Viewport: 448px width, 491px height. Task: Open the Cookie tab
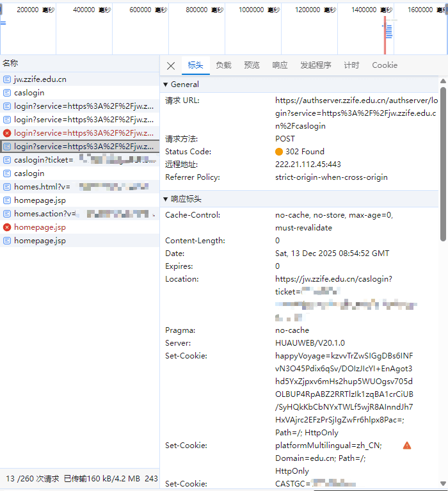pyautogui.click(x=385, y=65)
